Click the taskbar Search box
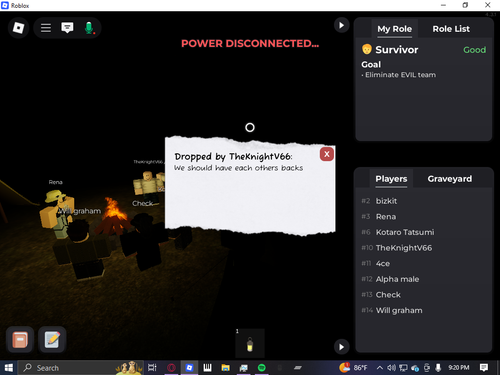This screenshot has height=375, width=500. click(80, 368)
